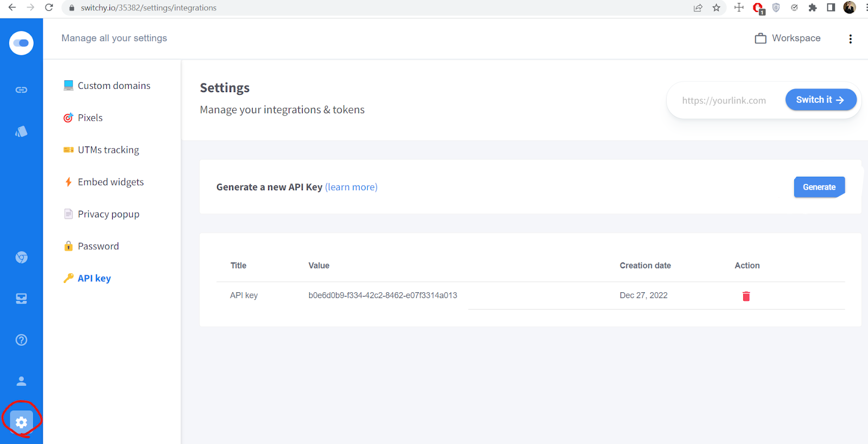Screen dimensions: 868x444
Task: Go back in browser history
Action: click(x=12, y=8)
